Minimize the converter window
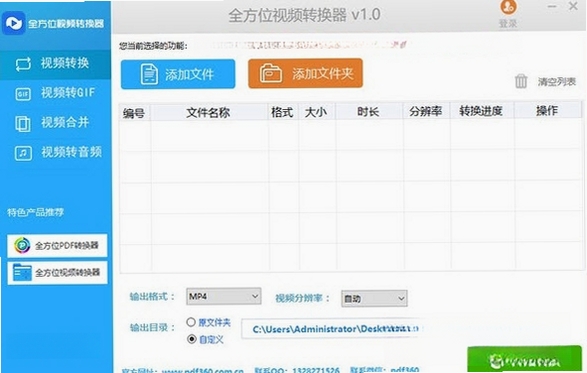The width and height of the screenshot is (587, 373). click(x=552, y=6)
